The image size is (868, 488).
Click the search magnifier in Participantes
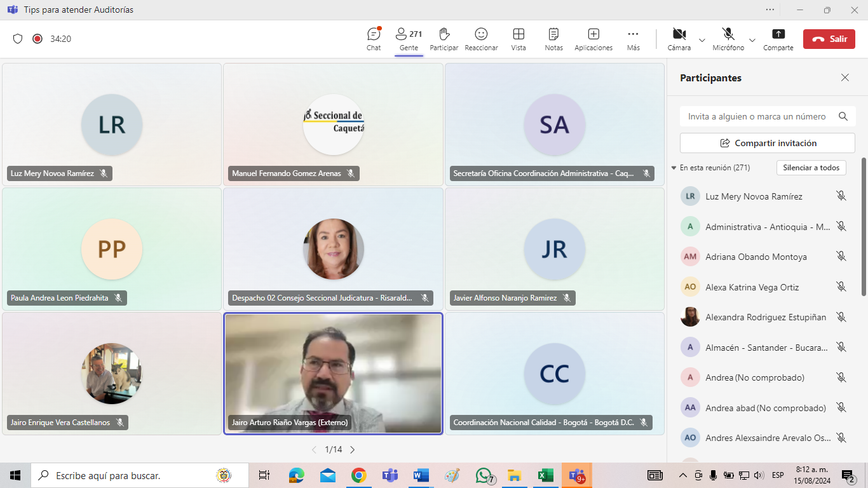click(843, 116)
